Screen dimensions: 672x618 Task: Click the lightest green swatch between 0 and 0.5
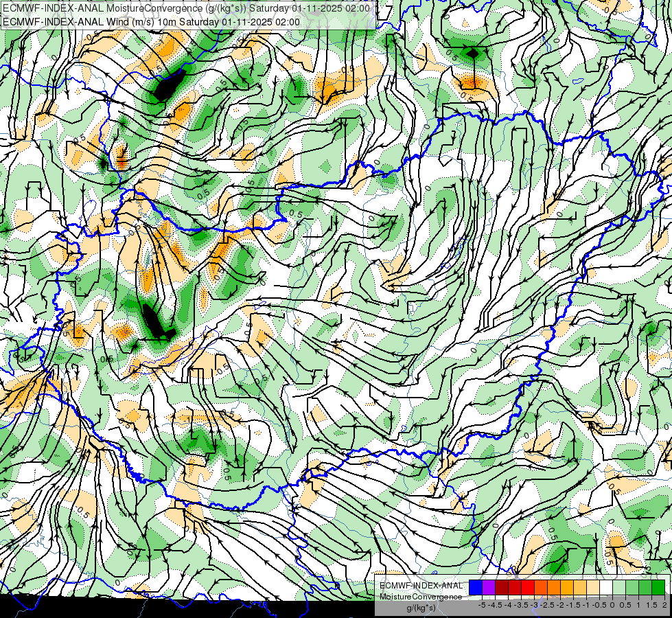pos(619,588)
